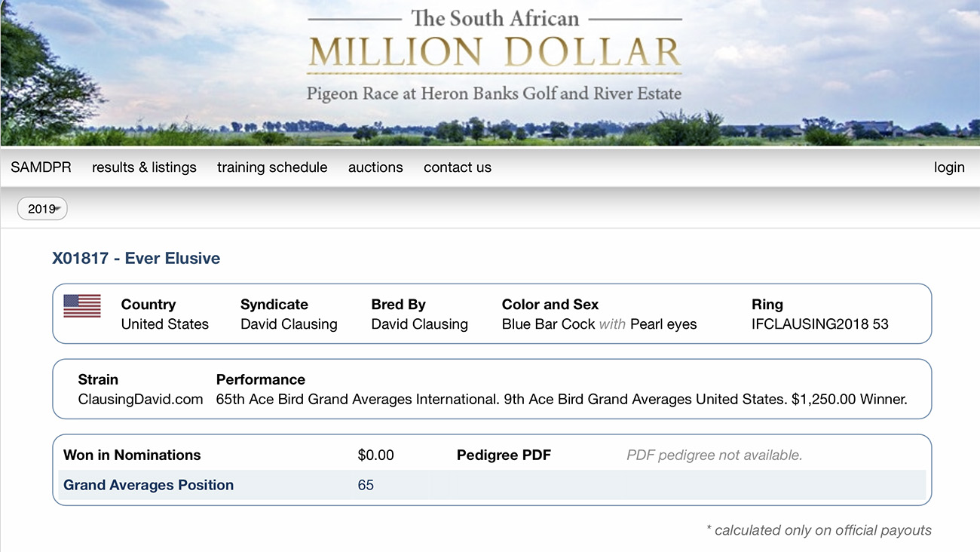980x552 pixels.
Task: Click the ClausingDavid.com strain value
Action: point(140,400)
